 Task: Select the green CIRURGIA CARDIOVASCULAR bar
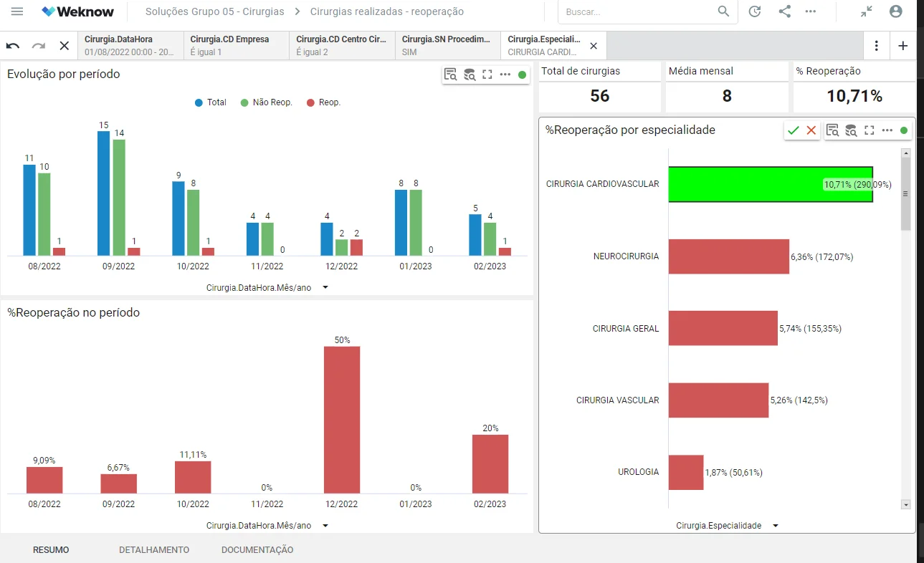click(x=771, y=184)
